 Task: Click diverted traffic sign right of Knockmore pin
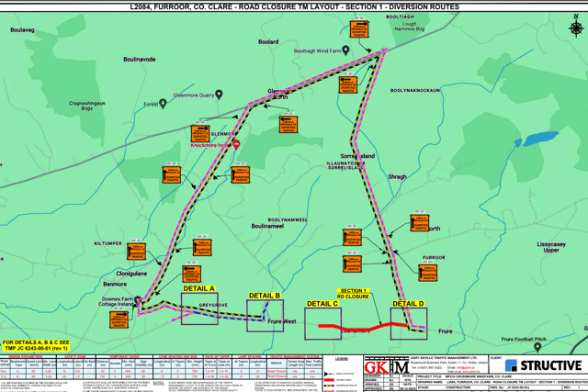point(241,174)
